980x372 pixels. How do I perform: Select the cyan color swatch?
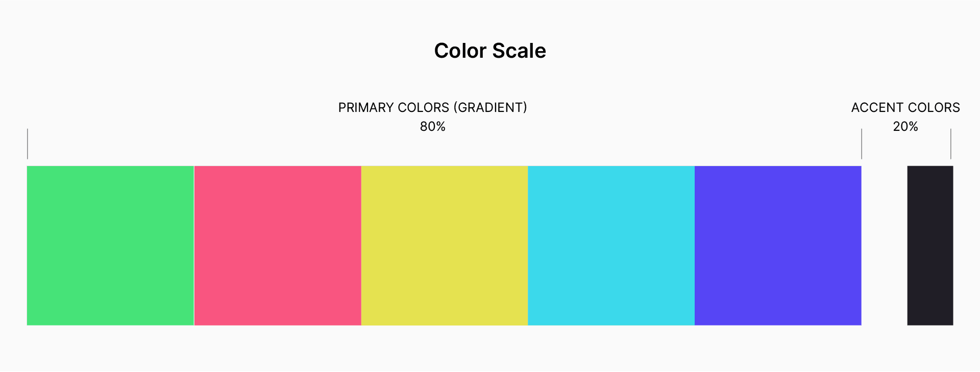coord(611,245)
